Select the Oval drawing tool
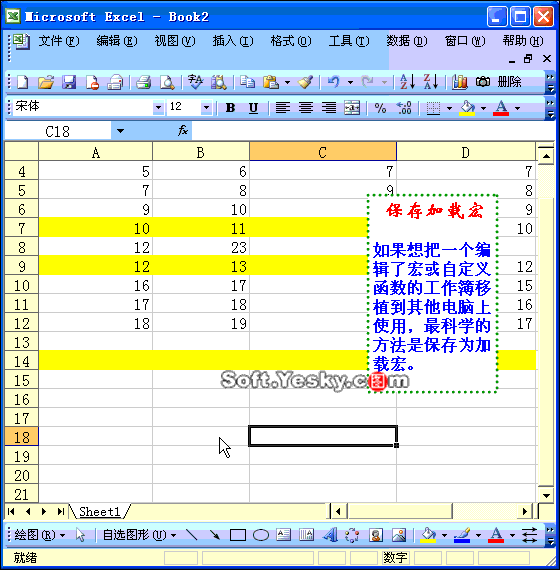The height and width of the screenshot is (570, 560). pyautogui.click(x=261, y=535)
